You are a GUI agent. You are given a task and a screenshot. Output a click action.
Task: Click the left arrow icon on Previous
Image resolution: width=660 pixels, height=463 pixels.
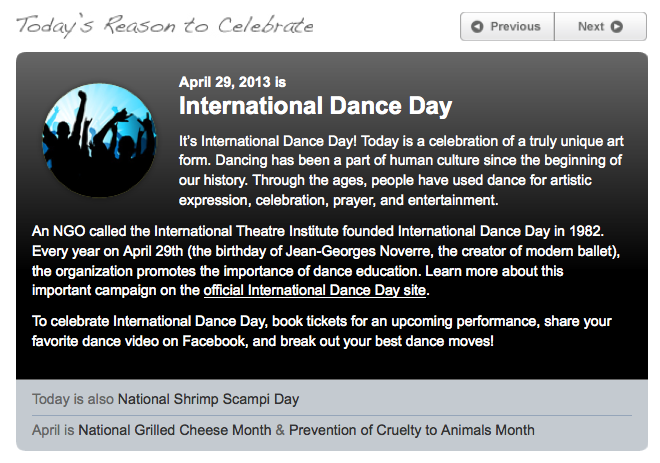click(477, 27)
